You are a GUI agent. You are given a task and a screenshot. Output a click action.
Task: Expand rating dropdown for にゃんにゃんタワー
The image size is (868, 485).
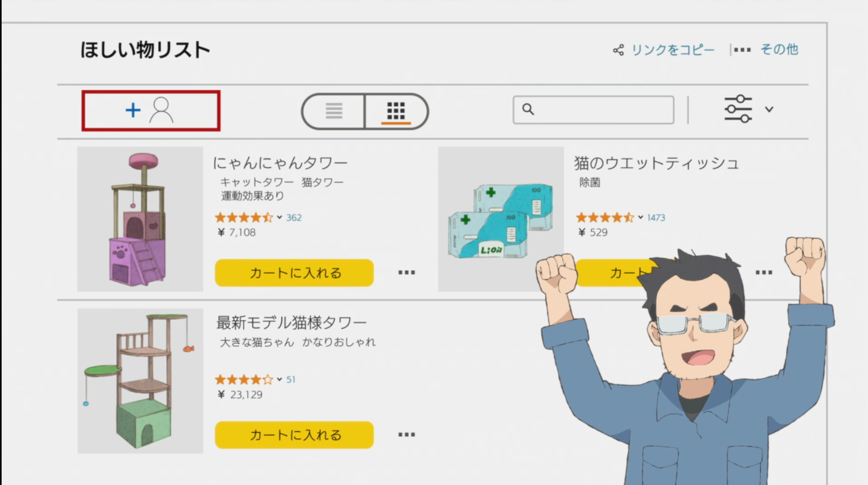[x=279, y=218]
